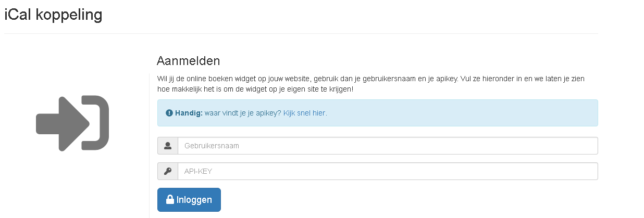Click the 'Aanmelden' section heading

pyautogui.click(x=189, y=61)
